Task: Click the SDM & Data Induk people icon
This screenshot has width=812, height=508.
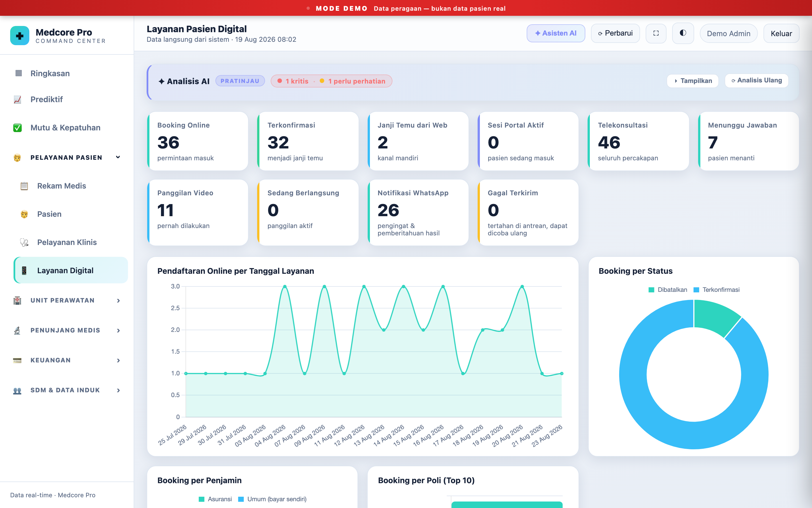Action: pyautogui.click(x=17, y=390)
